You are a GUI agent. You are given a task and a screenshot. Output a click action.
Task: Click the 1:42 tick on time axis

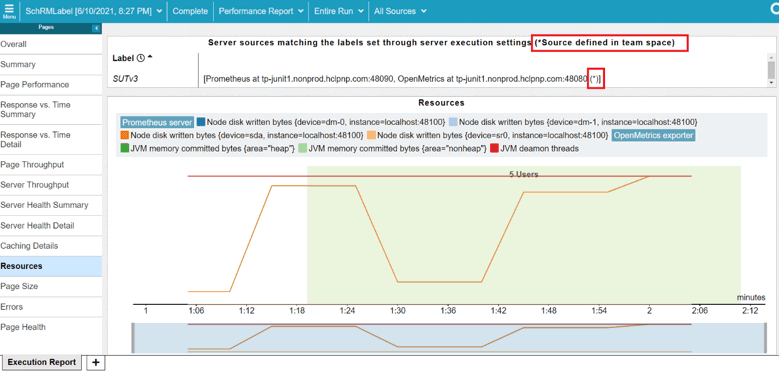click(498, 310)
